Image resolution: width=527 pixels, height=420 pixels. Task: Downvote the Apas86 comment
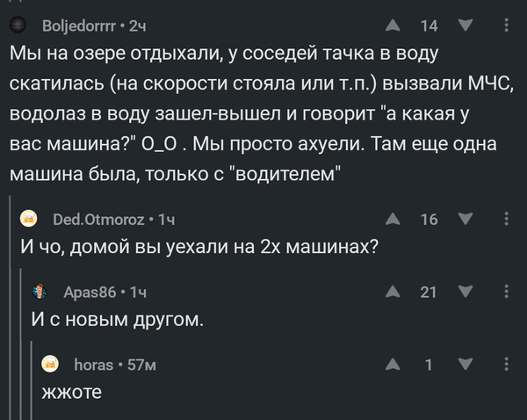[x=466, y=293]
